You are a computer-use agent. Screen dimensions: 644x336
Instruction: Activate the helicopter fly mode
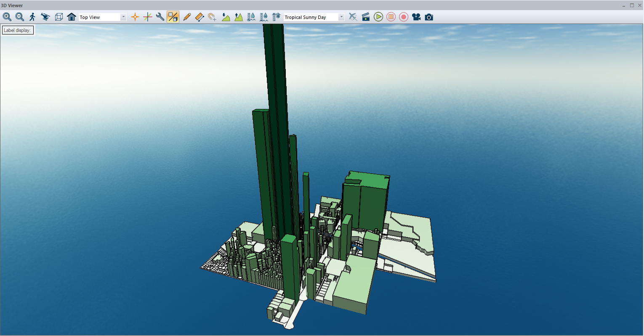(x=45, y=17)
